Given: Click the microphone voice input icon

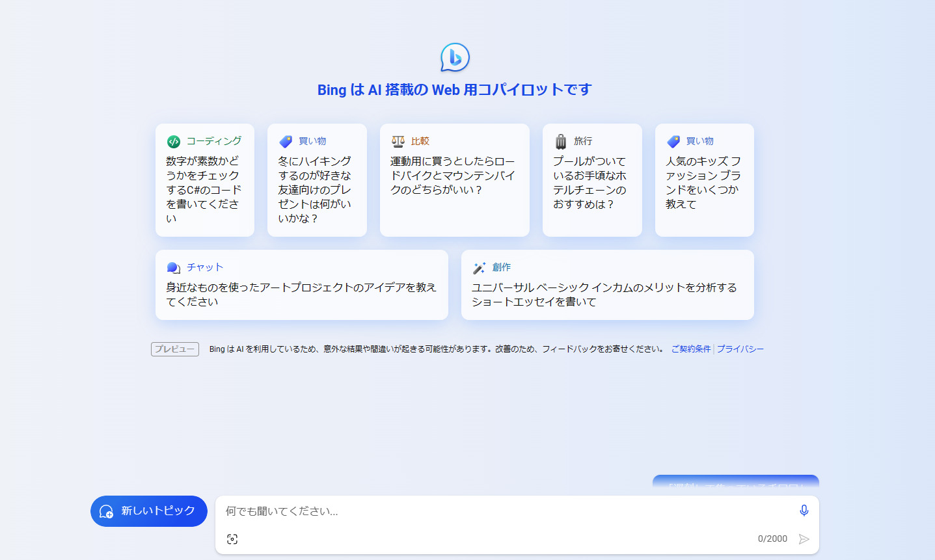Looking at the screenshot, I should click(x=804, y=511).
